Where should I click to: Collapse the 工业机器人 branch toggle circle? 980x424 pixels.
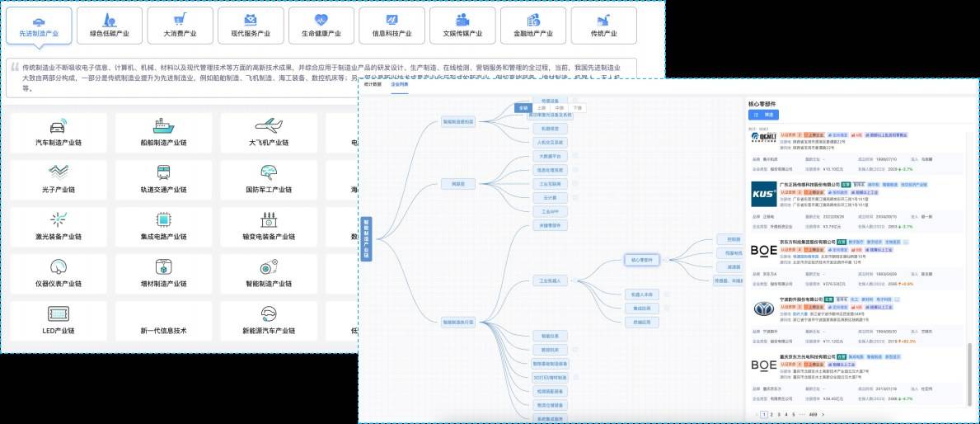[x=574, y=280]
